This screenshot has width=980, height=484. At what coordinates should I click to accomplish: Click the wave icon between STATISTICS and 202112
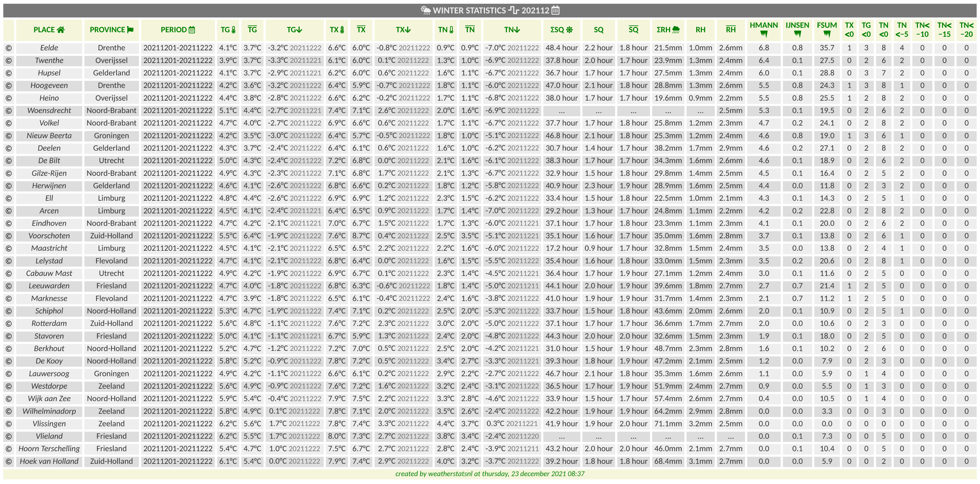(x=514, y=10)
